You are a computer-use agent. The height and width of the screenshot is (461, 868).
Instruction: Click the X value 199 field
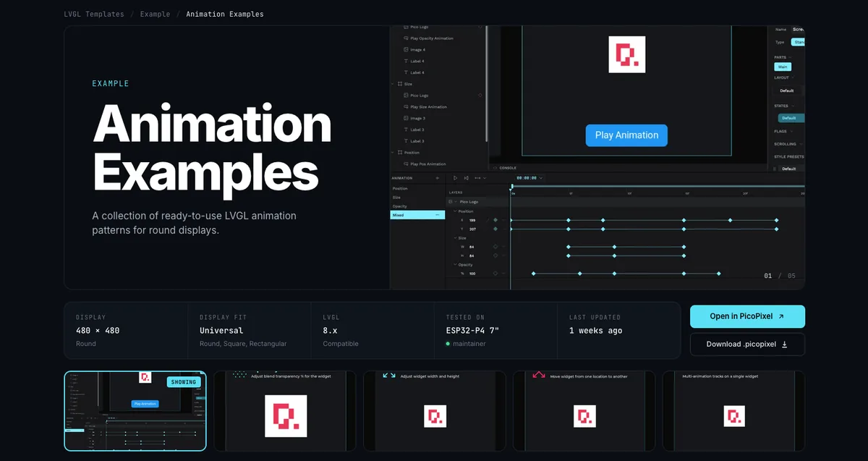tap(472, 220)
